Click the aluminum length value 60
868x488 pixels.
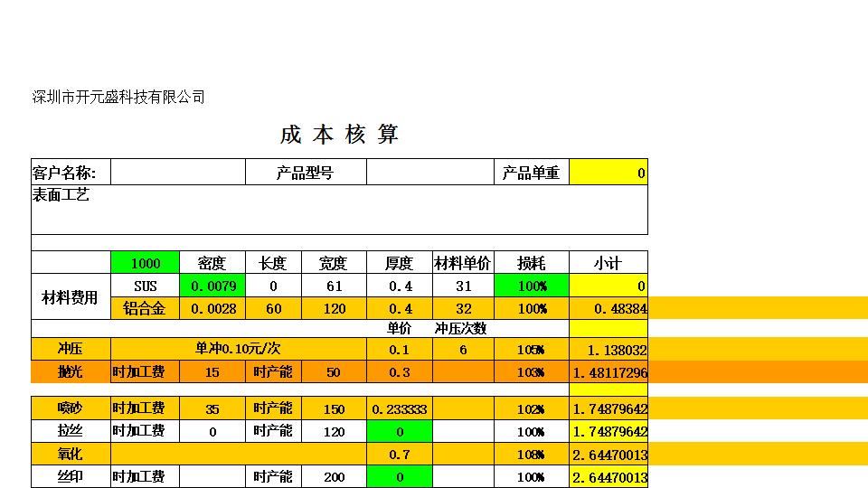[x=273, y=308]
